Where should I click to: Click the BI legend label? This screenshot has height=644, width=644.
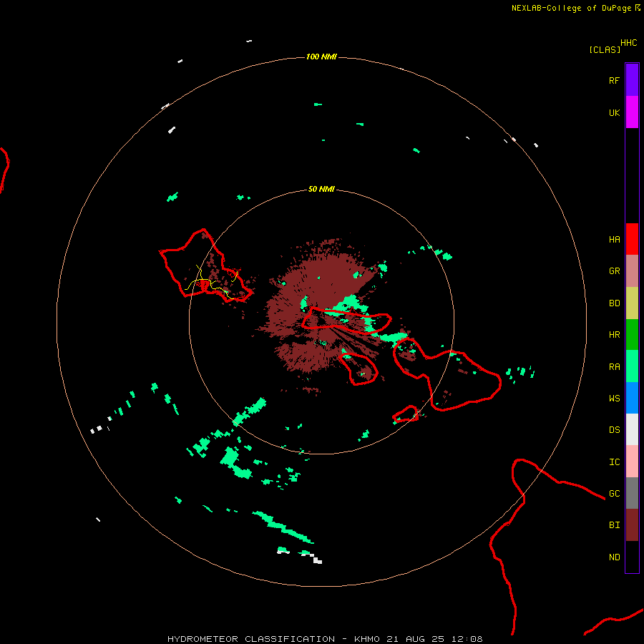614,525
